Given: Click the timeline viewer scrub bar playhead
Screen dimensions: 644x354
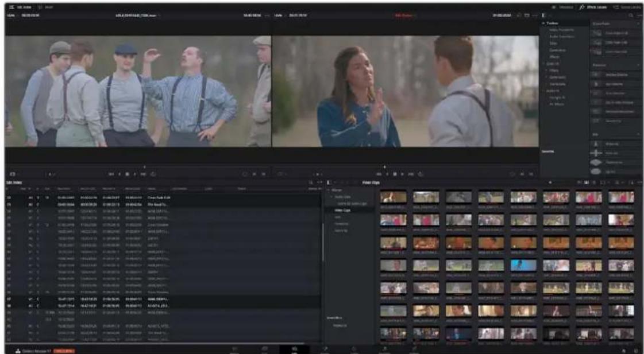Looking at the screenshot, I should click(384, 167).
